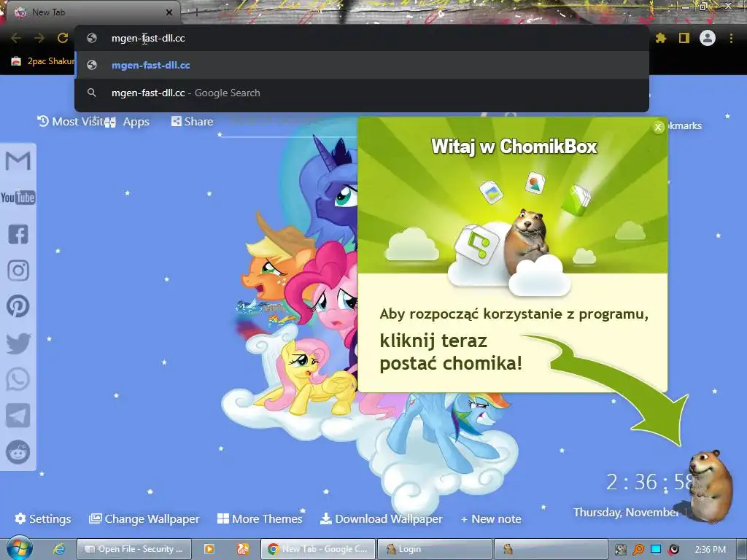747x560 pixels.
Task: Open Settings on the new tab page
Action: [x=43, y=518]
